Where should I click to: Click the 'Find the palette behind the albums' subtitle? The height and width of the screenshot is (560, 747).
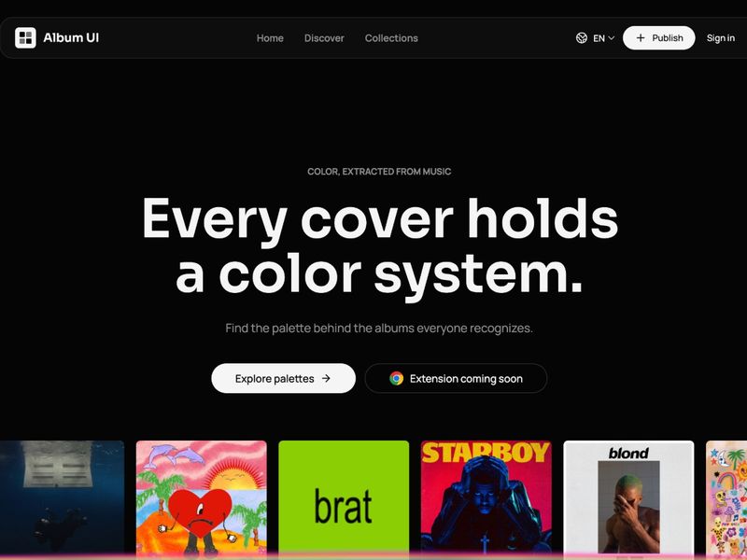tap(379, 329)
